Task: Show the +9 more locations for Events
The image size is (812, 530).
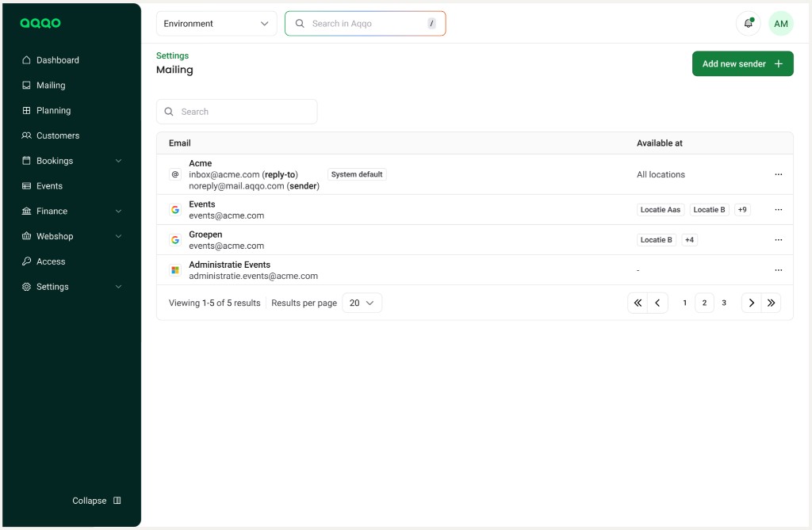Action: coord(741,210)
